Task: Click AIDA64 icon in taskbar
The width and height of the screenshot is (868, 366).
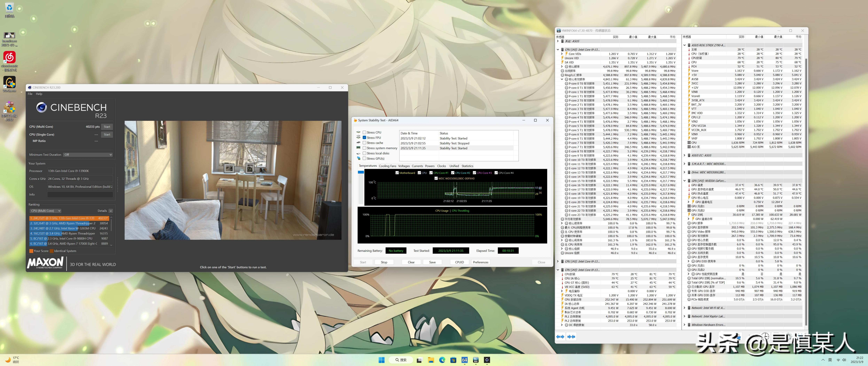Action: [464, 360]
